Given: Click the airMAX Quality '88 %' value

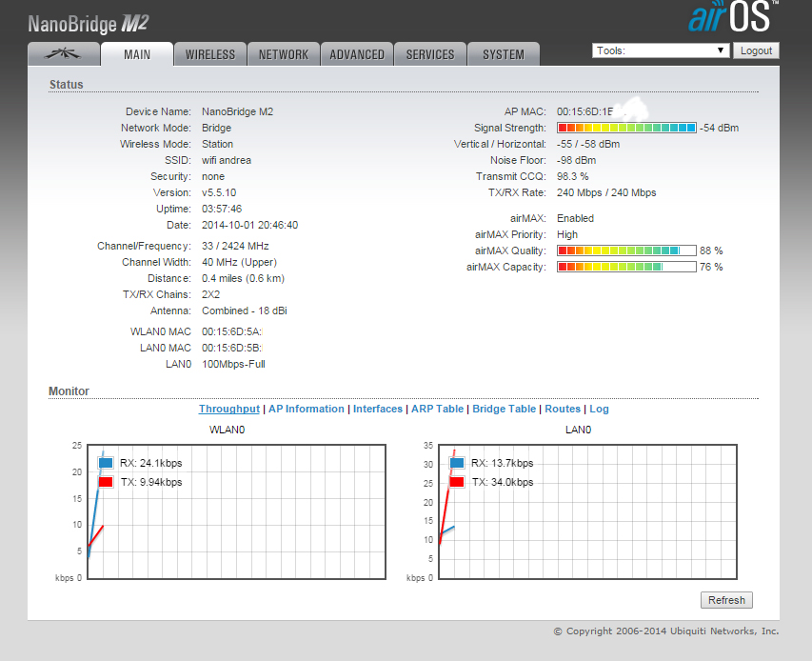Looking at the screenshot, I should pos(711,250).
